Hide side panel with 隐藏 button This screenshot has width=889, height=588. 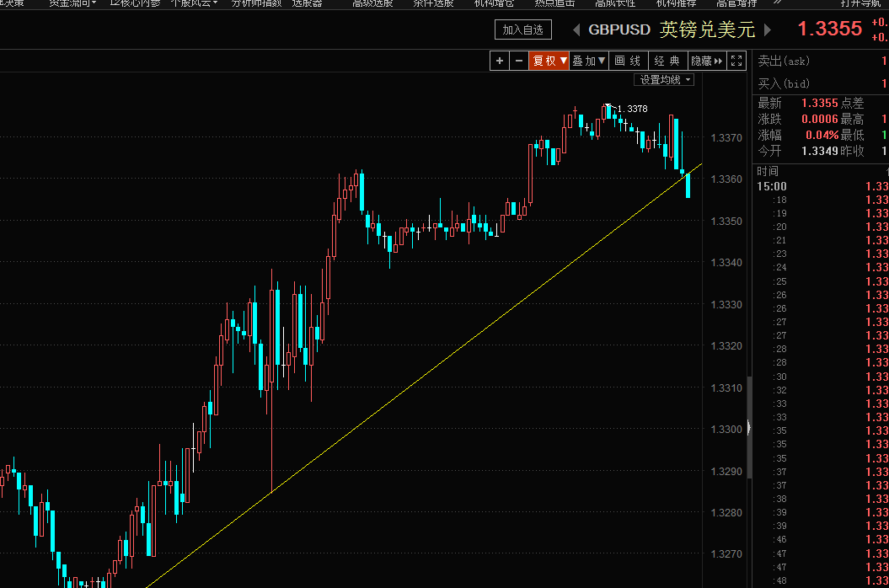[x=706, y=61]
